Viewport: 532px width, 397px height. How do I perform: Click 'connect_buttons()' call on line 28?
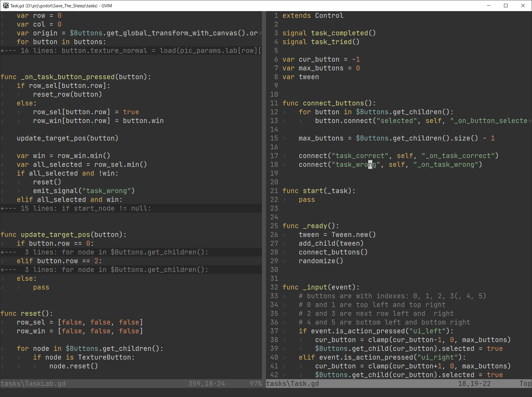coord(333,252)
